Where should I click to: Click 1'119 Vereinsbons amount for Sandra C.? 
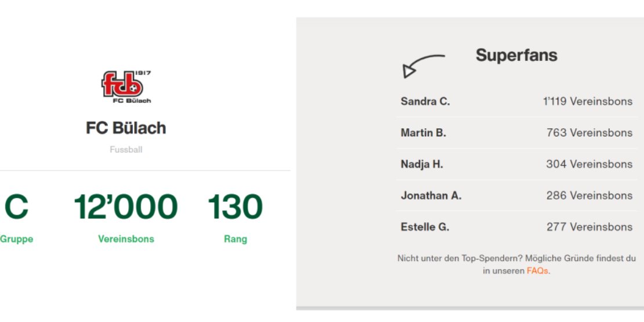click(588, 102)
